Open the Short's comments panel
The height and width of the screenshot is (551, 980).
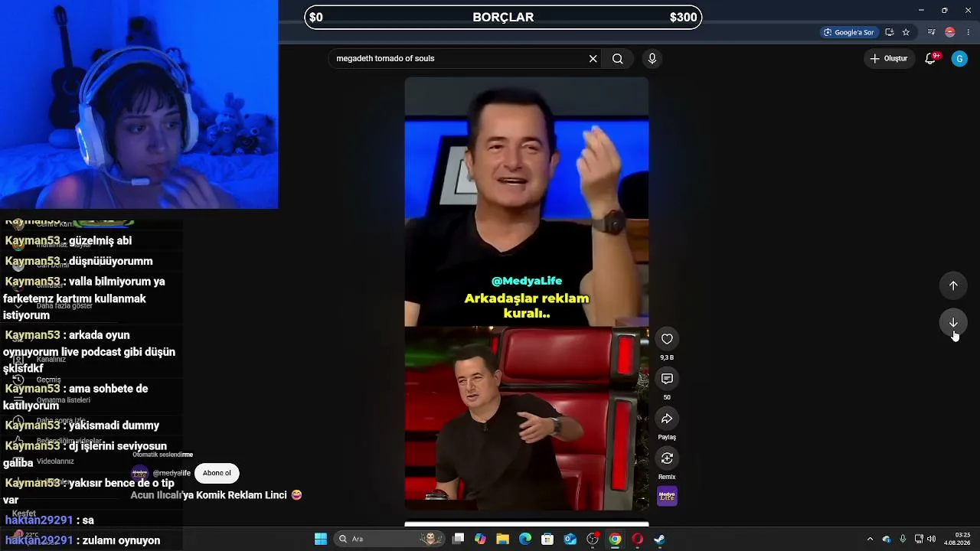(x=667, y=379)
